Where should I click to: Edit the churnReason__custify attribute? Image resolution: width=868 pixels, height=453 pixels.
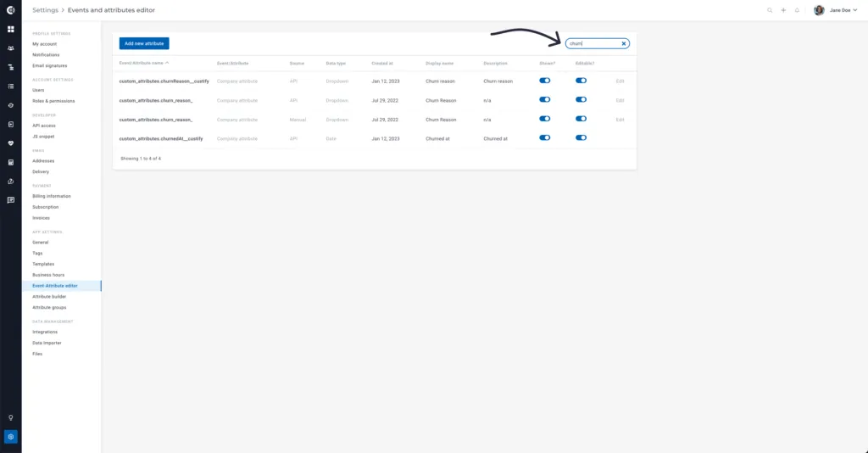(620, 81)
